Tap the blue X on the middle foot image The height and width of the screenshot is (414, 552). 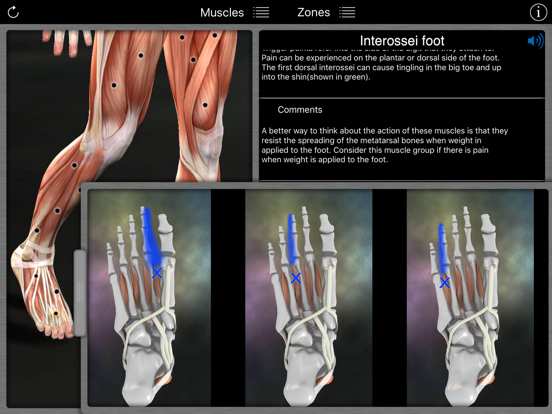296,278
